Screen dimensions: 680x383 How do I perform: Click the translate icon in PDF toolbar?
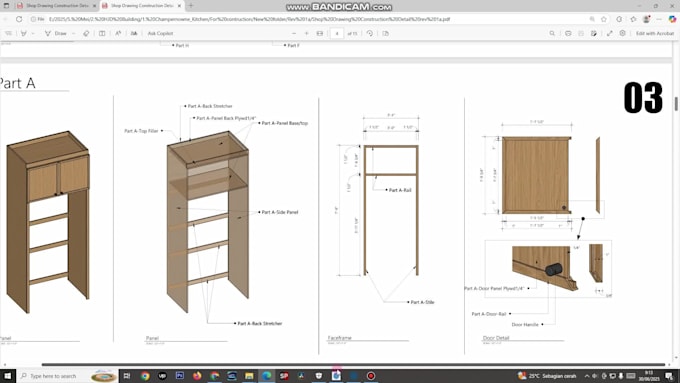[x=134, y=33]
